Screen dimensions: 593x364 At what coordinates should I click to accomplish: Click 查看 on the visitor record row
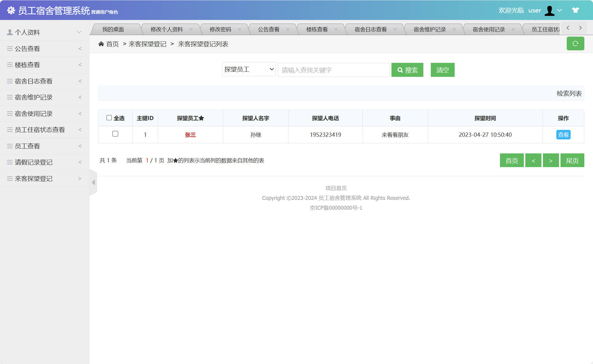point(563,135)
